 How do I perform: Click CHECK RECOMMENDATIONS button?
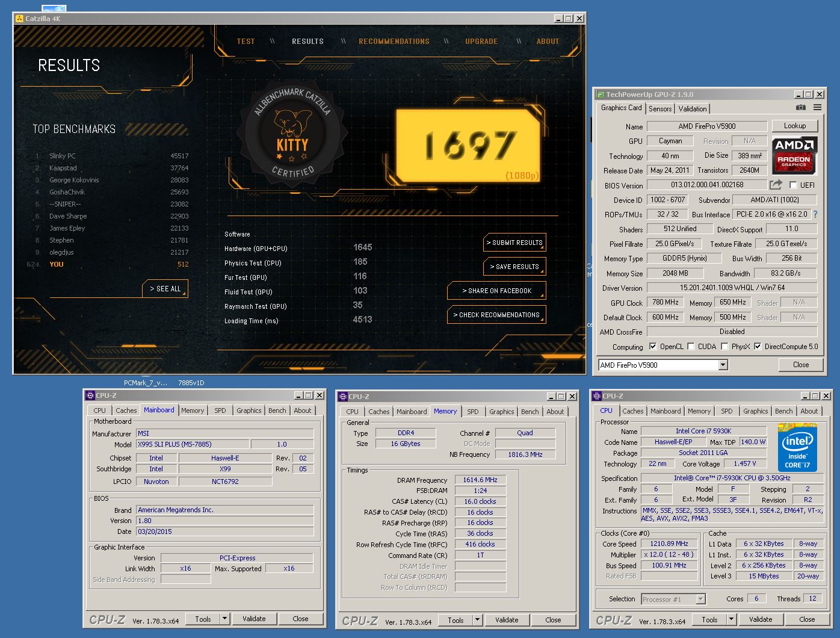tap(496, 315)
